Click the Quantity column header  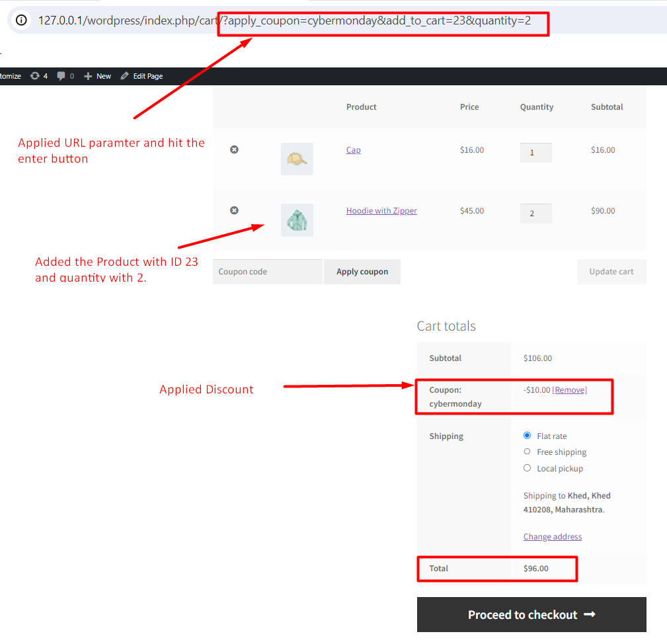click(x=536, y=107)
